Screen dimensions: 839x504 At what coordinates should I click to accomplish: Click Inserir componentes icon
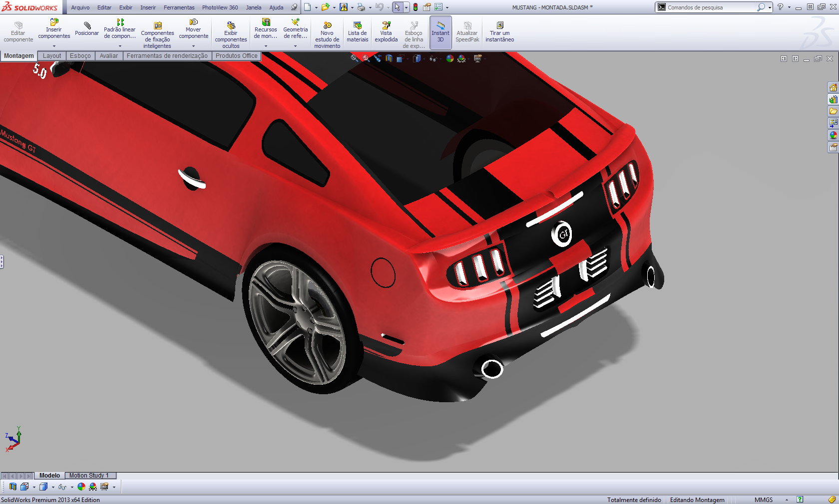54,22
